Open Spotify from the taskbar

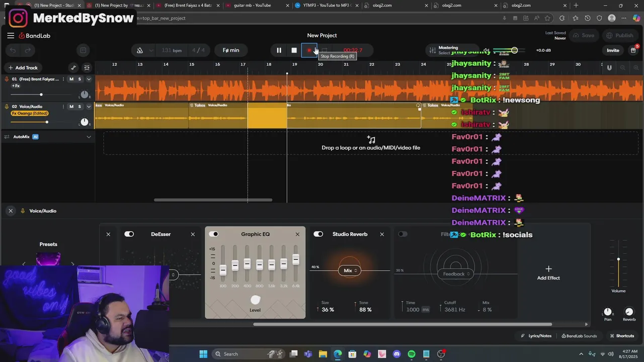tap(412, 354)
